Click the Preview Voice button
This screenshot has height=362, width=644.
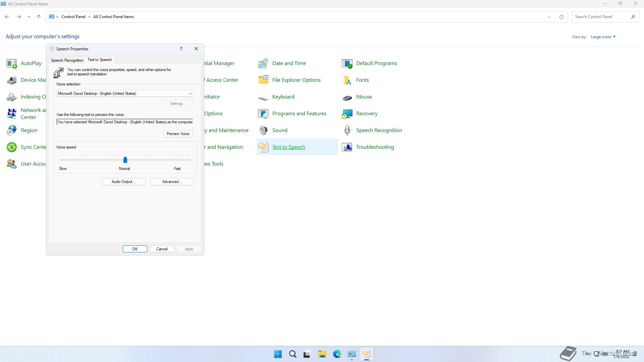(x=178, y=134)
